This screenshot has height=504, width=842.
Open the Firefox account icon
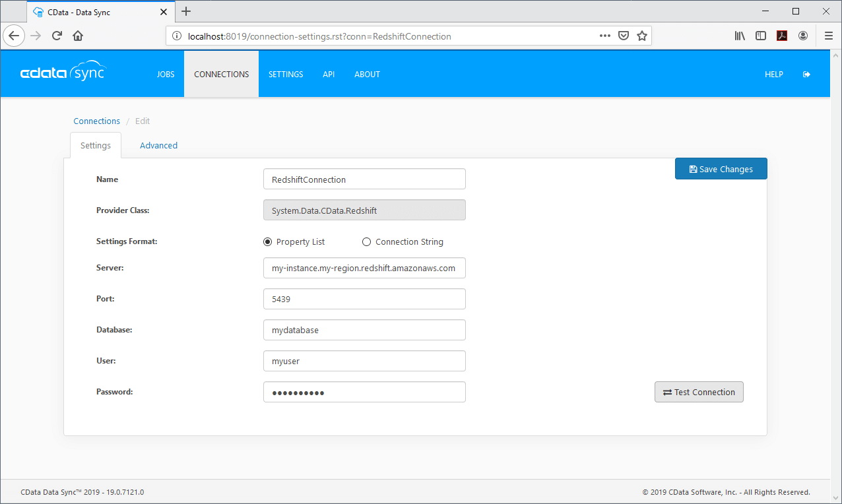803,36
